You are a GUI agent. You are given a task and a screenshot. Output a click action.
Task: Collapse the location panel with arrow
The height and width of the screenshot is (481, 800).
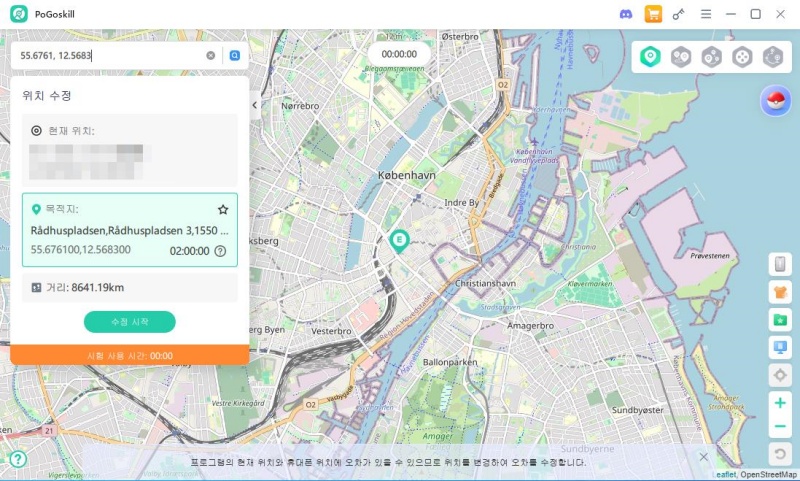tap(255, 105)
